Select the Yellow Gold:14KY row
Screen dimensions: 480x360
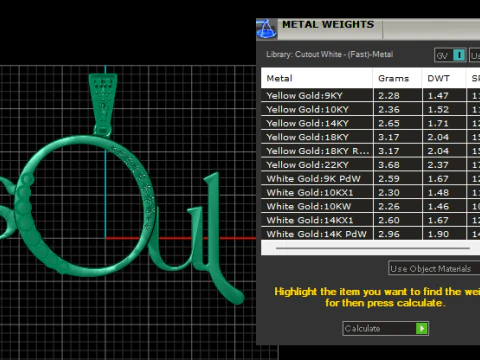click(x=370, y=123)
